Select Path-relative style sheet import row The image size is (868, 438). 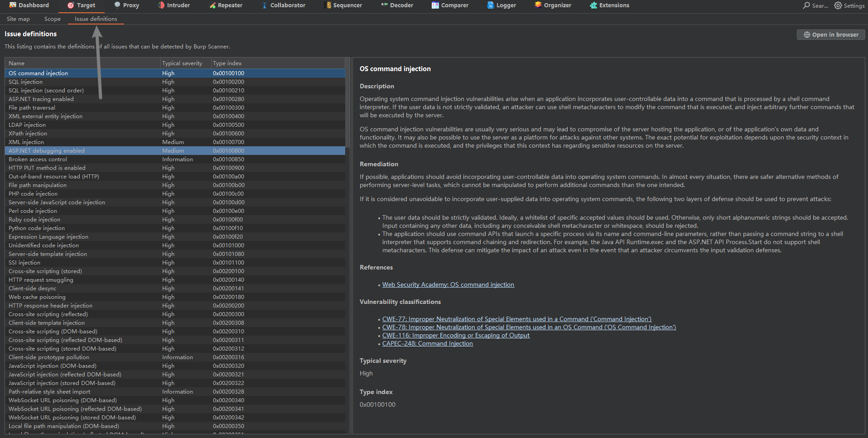pos(175,392)
